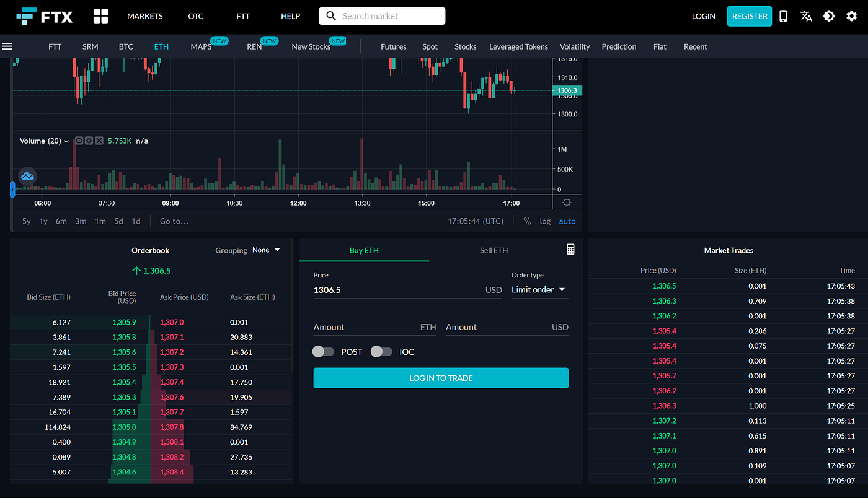Open the order calculator icon
The image size is (868, 498).
571,249
